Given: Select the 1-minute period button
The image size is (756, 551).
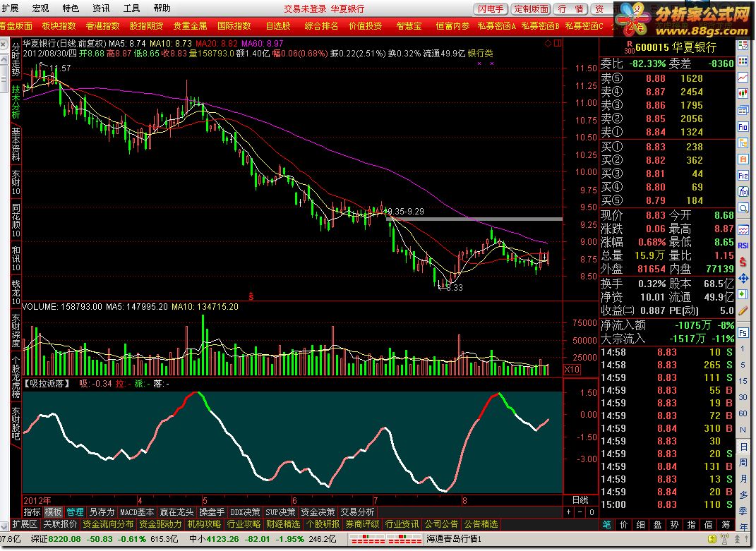Looking at the screenshot, I should point(743,349).
